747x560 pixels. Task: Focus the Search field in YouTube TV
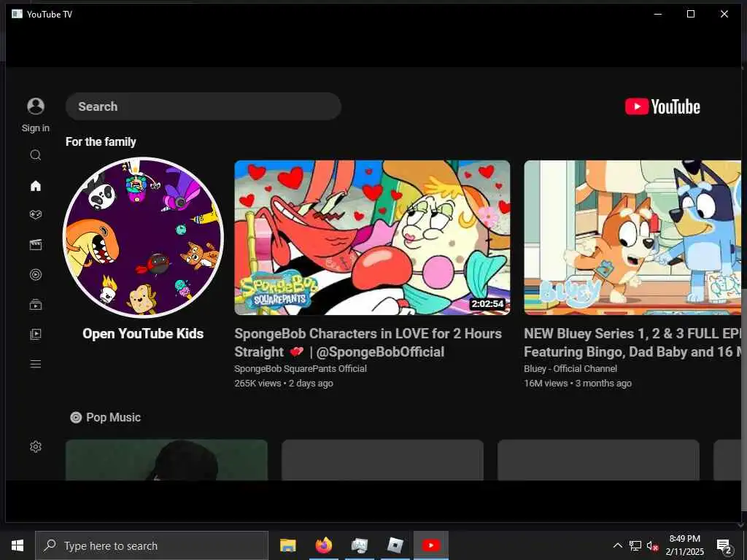pyautogui.click(x=204, y=106)
